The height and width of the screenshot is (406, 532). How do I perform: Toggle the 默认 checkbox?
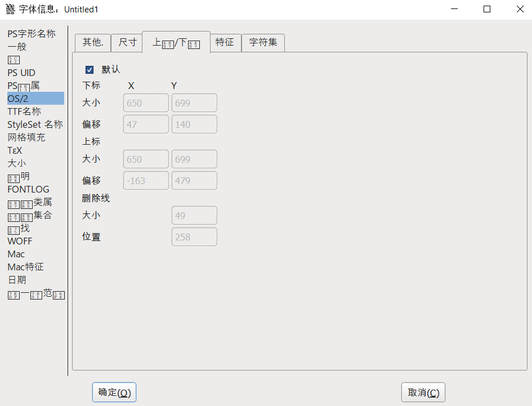(90, 70)
